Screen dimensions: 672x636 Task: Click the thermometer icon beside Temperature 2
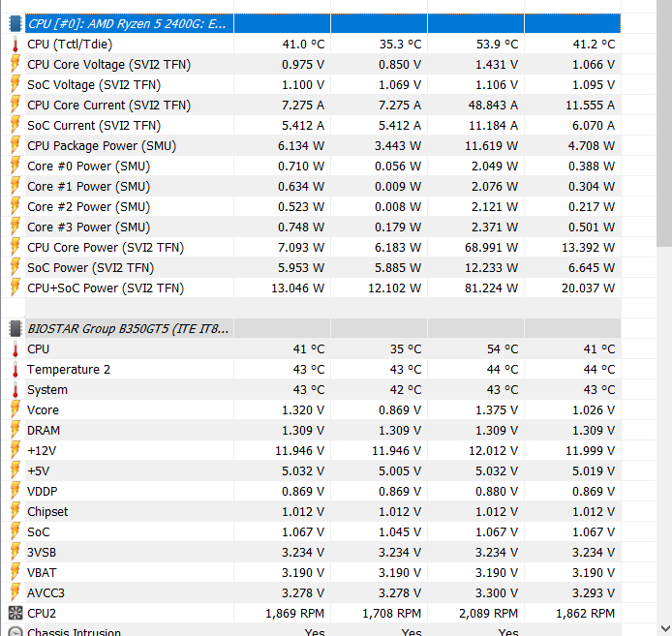click(15, 370)
